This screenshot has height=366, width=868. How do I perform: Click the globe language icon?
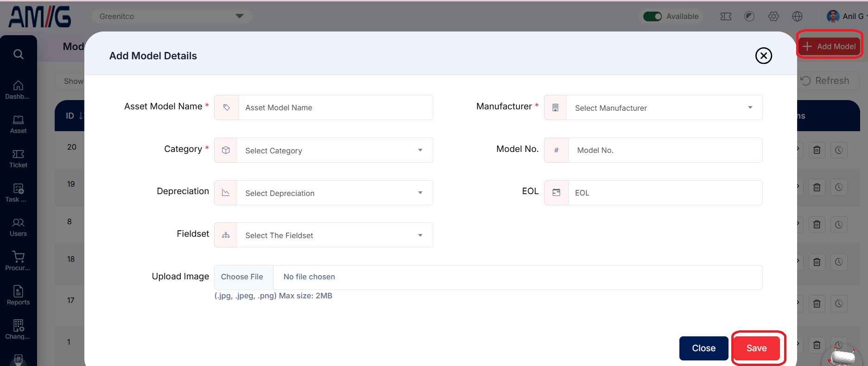[x=797, y=17]
